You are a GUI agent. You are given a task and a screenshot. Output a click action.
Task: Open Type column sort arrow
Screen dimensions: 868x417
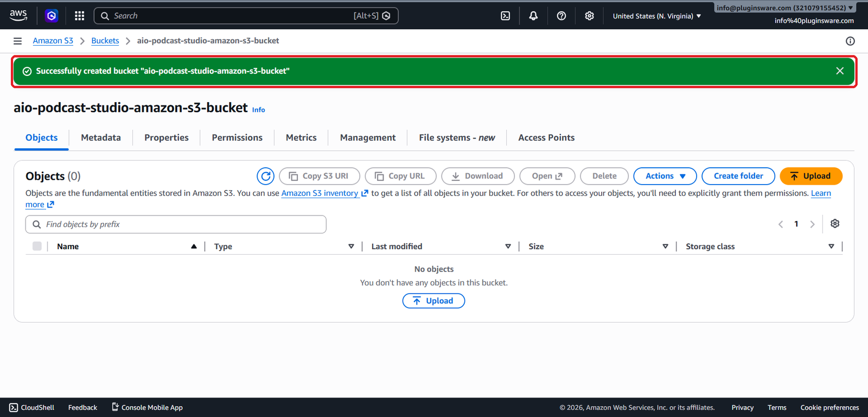(351, 247)
